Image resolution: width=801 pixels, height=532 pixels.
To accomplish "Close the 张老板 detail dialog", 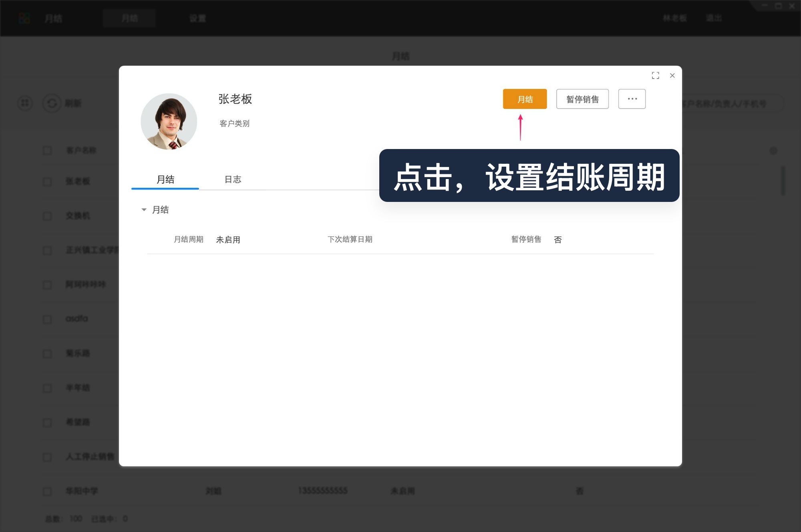I will click(672, 76).
